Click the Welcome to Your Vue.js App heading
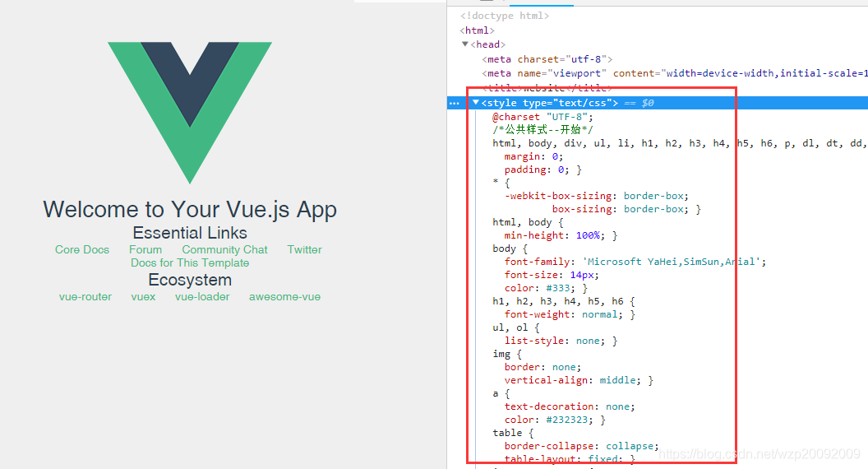Viewport: 868px width, 469px height. (x=190, y=210)
